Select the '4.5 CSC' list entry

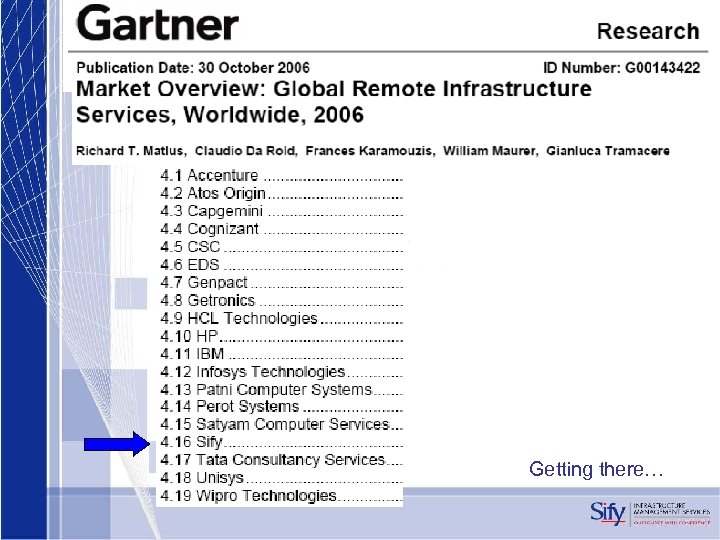(281, 247)
